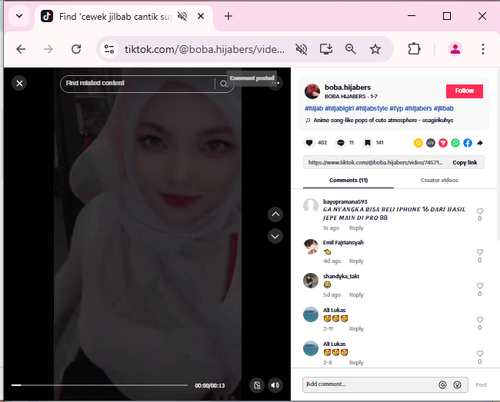This screenshot has height=402, width=500.
Task: Reply to shandyka_taki's comment
Action: click(356, 295)
